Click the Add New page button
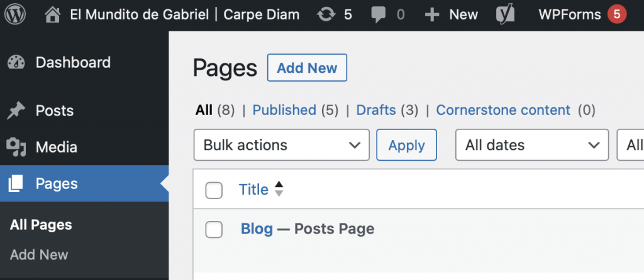The image size is (644, 280). pyautogui.click(x=307, y=68)
